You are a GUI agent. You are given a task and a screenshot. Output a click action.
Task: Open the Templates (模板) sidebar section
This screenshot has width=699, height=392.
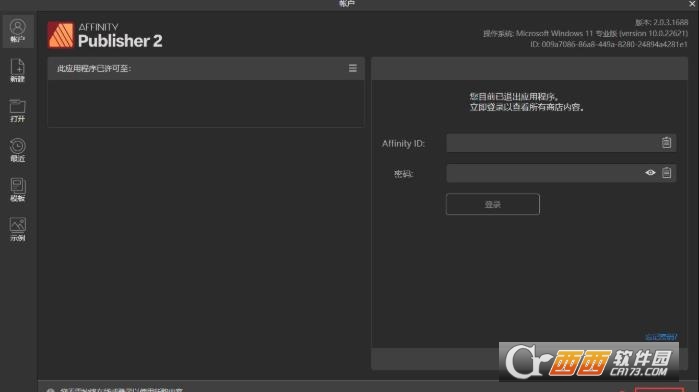click(x=17, y=190)
